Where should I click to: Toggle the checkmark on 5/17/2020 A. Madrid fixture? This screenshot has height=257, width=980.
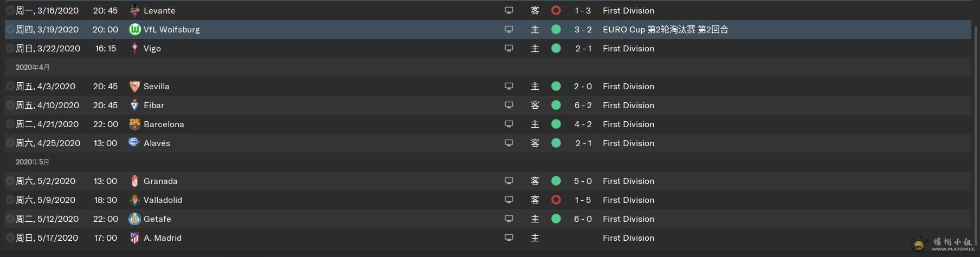[x=10, y=238]
